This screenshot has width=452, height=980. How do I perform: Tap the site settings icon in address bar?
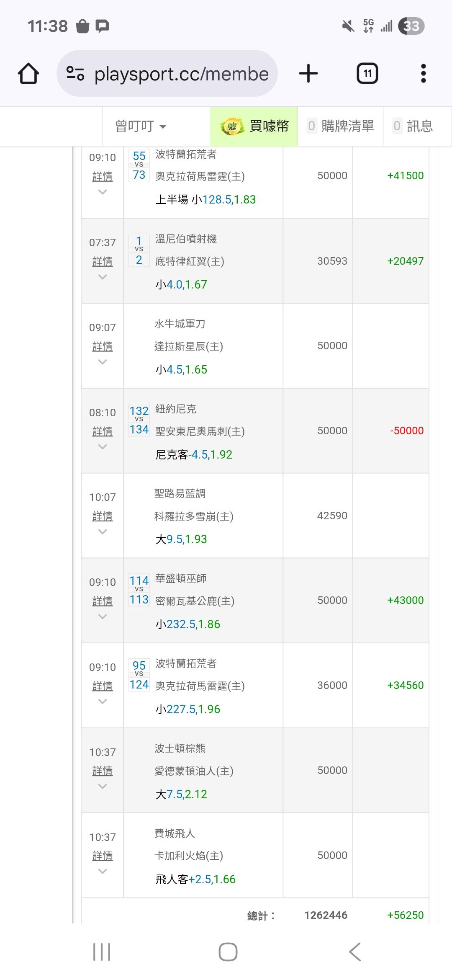[x=75, y=74]
